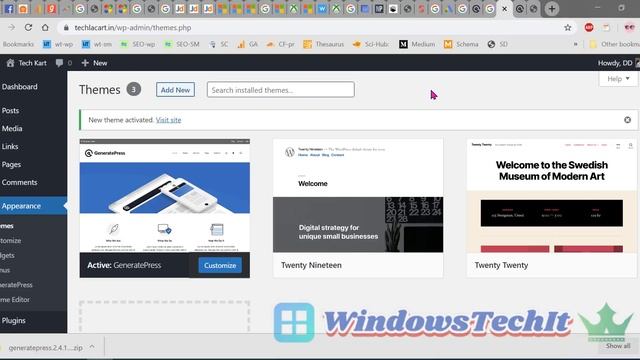Open the SD bookmark
Image resolution: width=640 pixels, height=360 pixels.
(497, 44)
